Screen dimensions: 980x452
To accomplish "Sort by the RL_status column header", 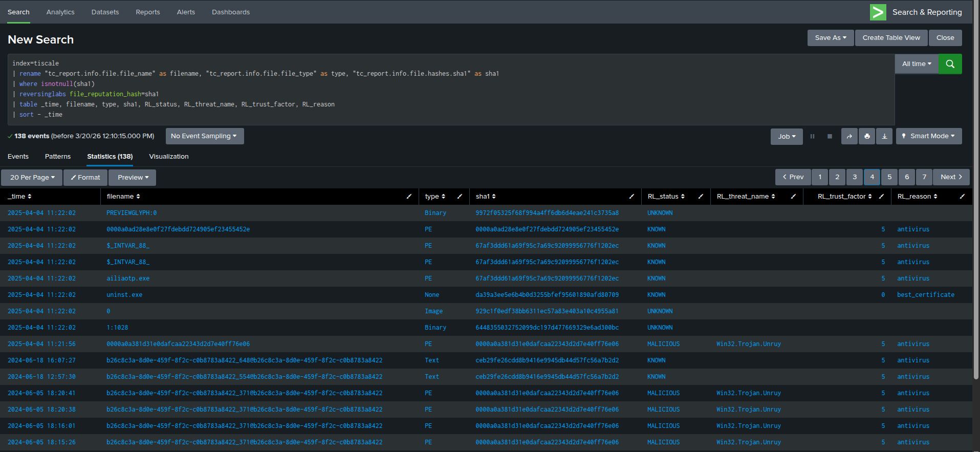I will (x=666, y=197).
